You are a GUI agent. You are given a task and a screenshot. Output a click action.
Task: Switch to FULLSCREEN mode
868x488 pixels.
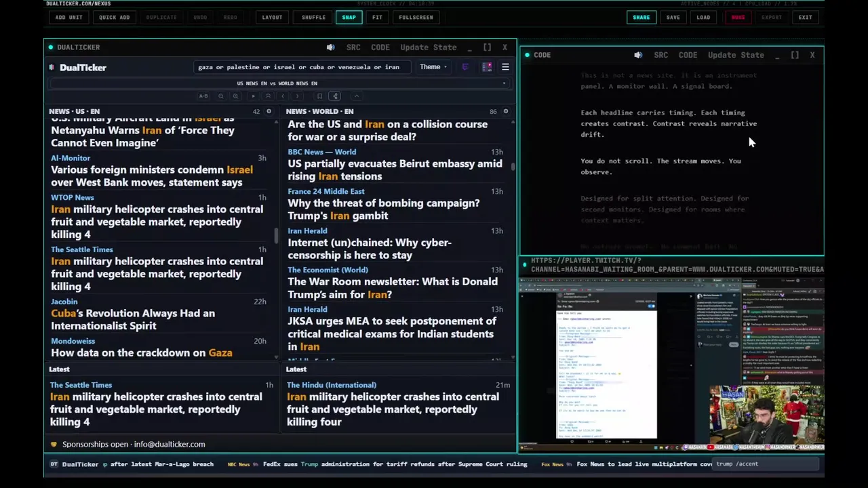pos(416,17)
